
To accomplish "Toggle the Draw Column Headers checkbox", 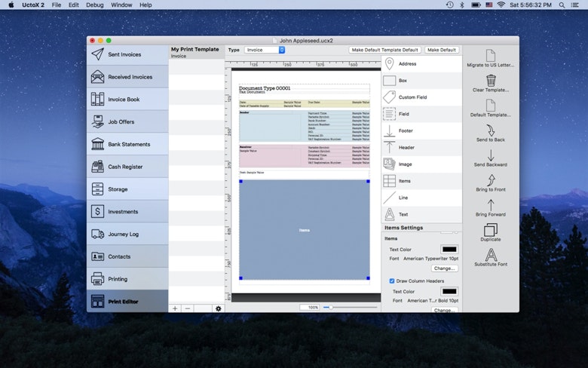I will (x=392, y=281).
